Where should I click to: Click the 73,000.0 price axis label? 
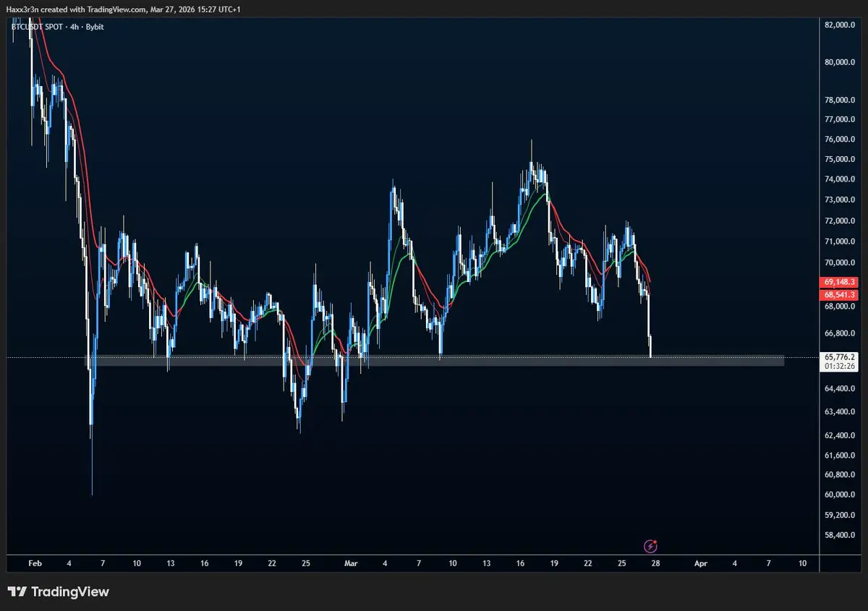coord(839,200)
